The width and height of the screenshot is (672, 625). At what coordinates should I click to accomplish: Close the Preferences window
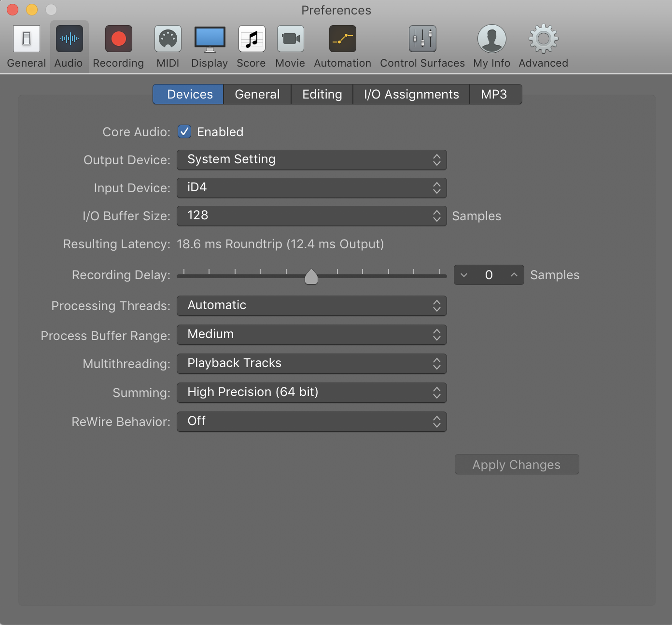(13, 10)
